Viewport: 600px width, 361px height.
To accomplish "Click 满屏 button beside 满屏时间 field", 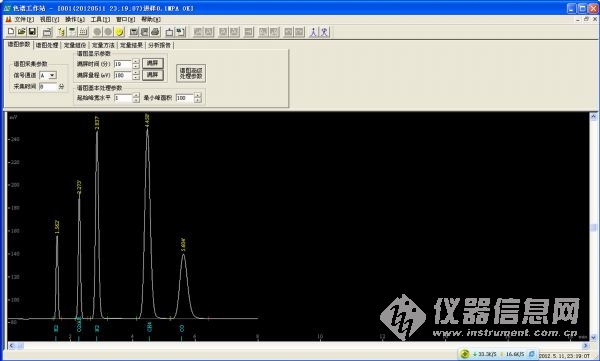I will (x=153, y=63).
